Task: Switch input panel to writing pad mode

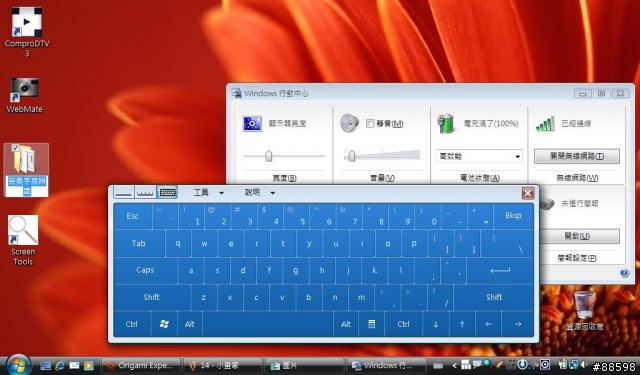Action: (x=124, y=192)
